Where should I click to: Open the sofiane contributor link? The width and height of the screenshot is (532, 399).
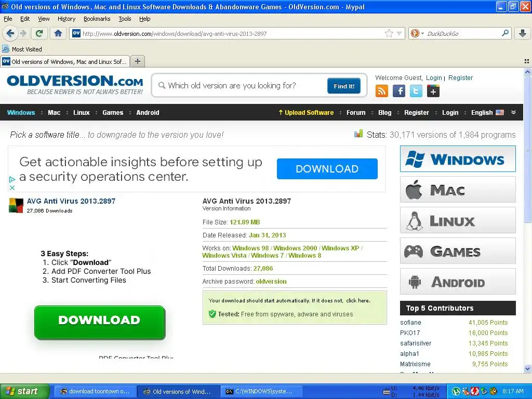(x=410, y=322)
